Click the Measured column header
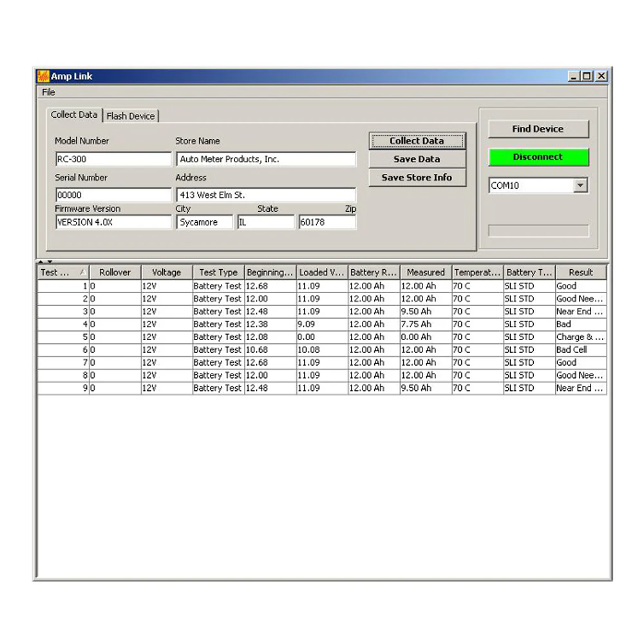 pyautogui.click(x=426, y=272)
